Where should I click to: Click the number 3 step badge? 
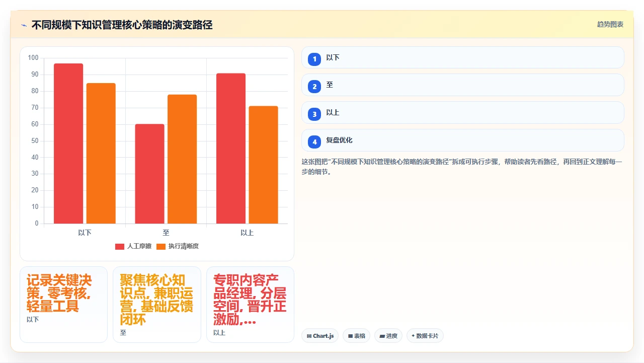[314, 114]
